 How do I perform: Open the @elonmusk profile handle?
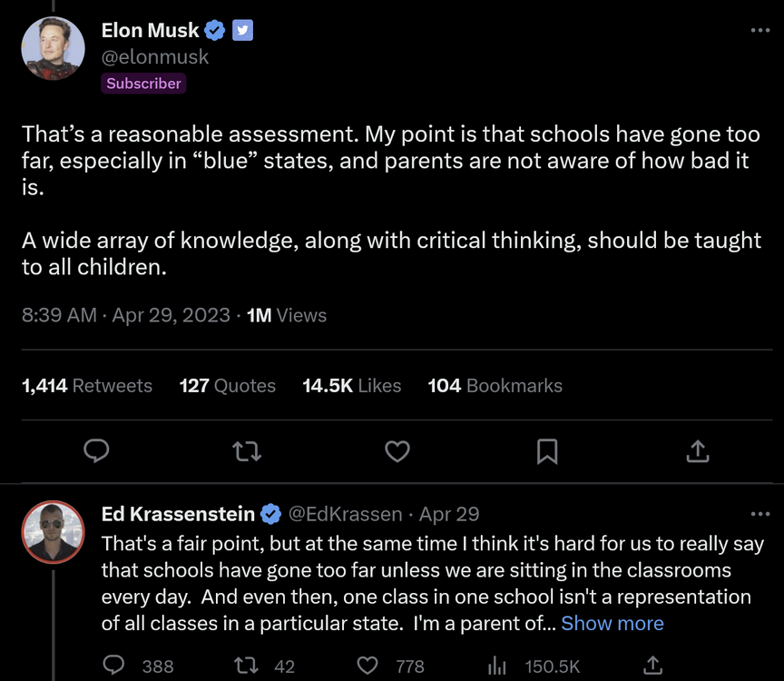click(x=155, y=56)
